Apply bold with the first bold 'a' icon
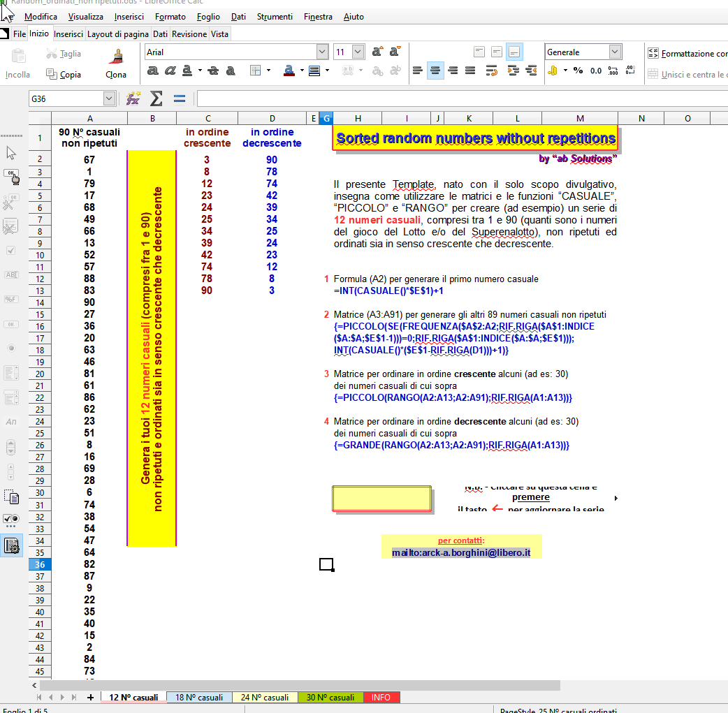The width and height of the screenshot is (728, 713). (x=152, y=71)
